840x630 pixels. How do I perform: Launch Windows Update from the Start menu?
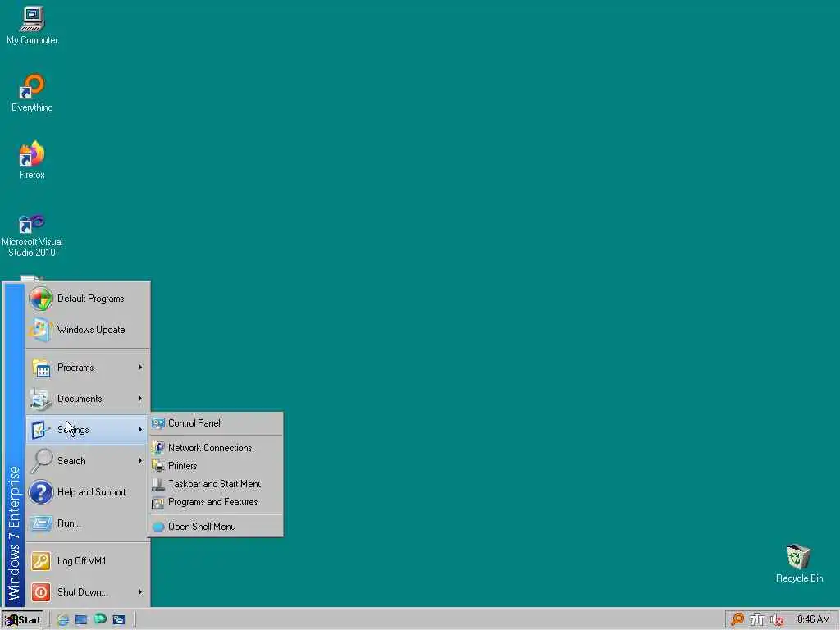(88, 330)
